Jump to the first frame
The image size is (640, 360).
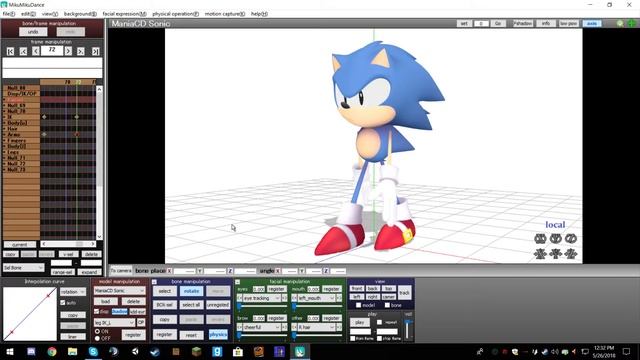pos(11,51)
